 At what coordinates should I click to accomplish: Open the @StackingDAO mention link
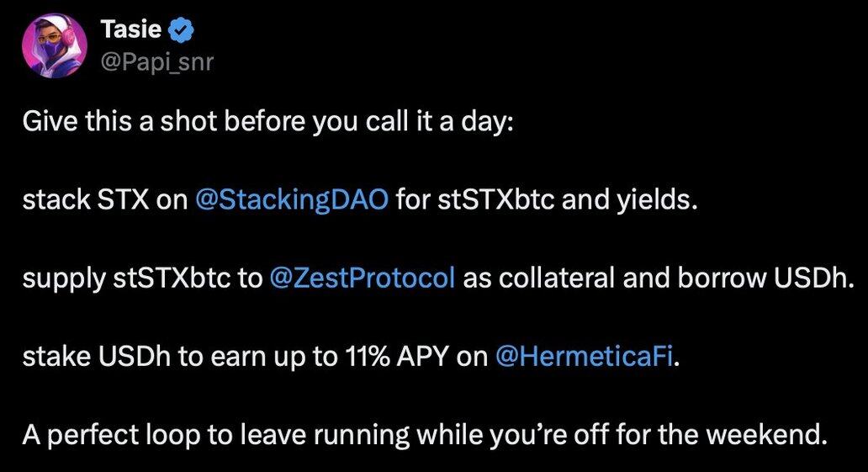click(293, 199)
